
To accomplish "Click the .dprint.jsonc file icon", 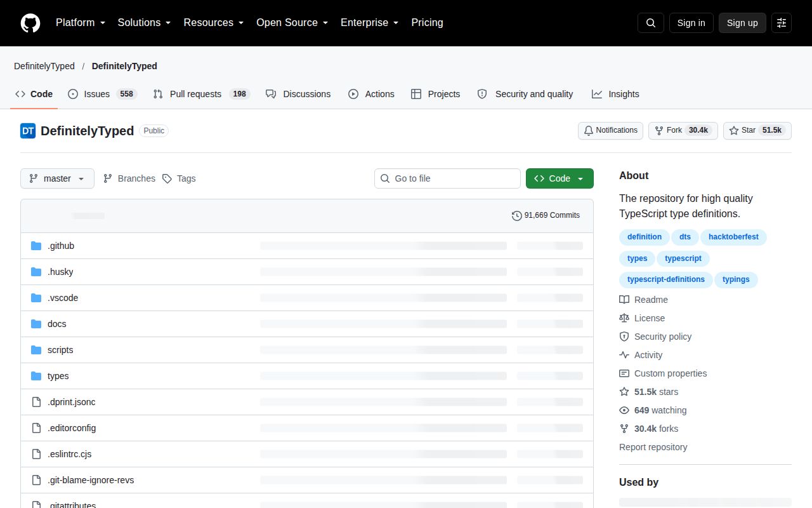I will [x=36, y=402].
